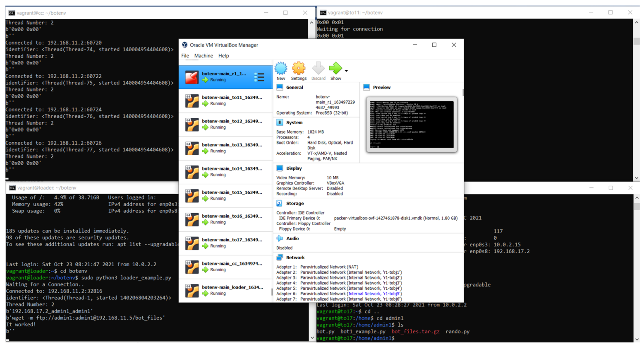The height and width of the screenshot is (348, 644).
Task: Open machine tools menu icon for botenv-main_r1
Action: [259, 77]
